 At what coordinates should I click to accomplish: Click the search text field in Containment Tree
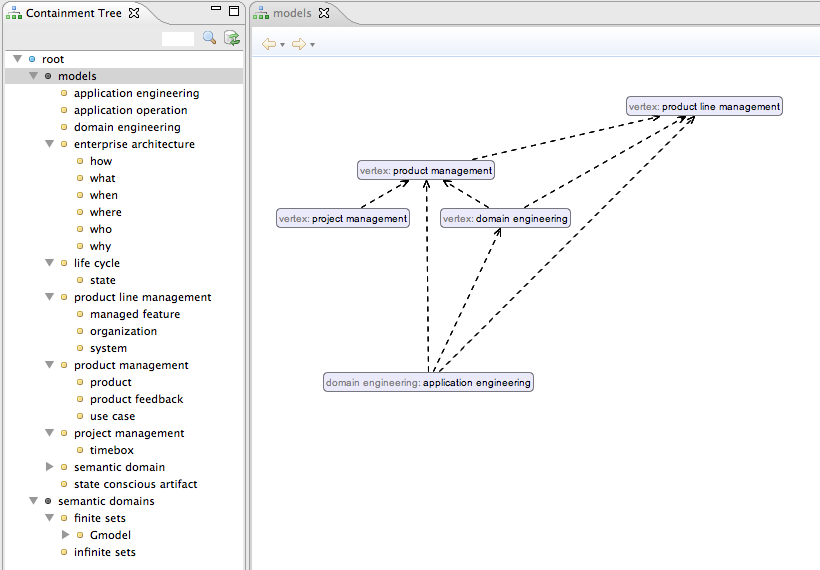point(177,39)
